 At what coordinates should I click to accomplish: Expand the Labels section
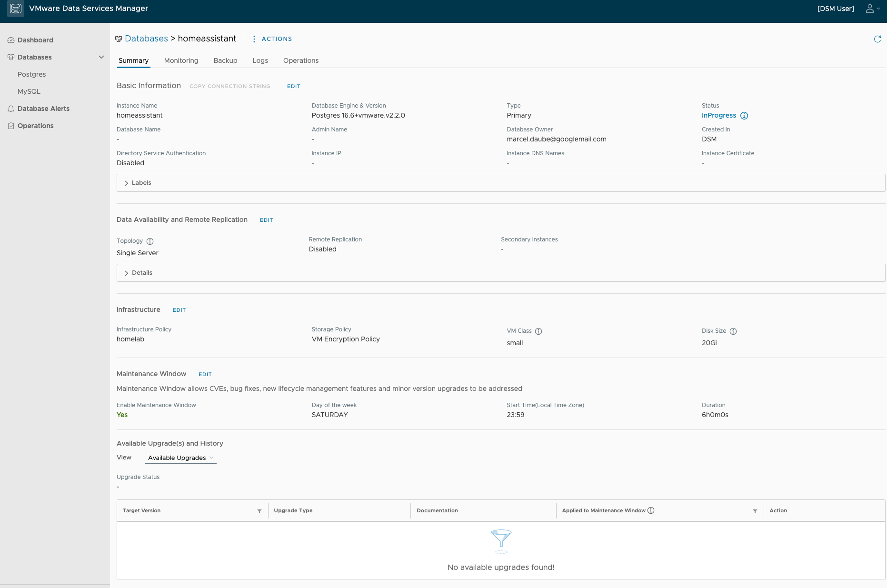coord(127,183)
